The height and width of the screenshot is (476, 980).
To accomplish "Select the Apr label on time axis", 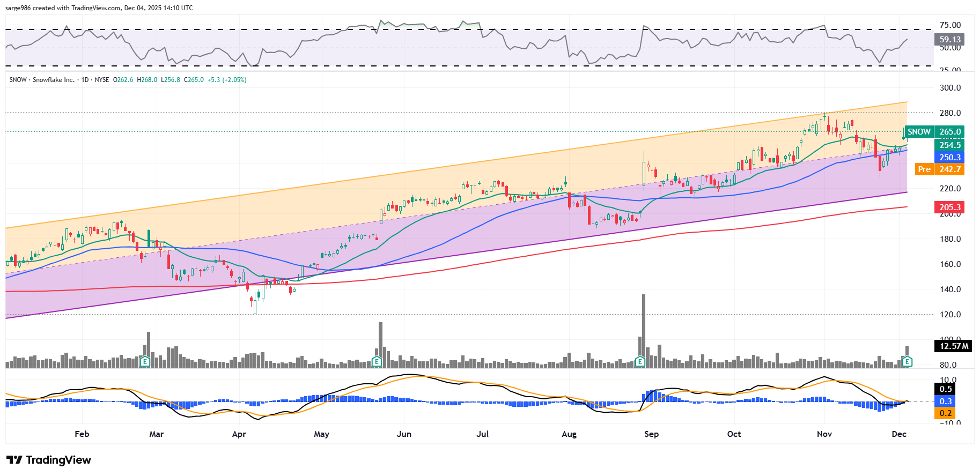I will (x=239, y=434).
